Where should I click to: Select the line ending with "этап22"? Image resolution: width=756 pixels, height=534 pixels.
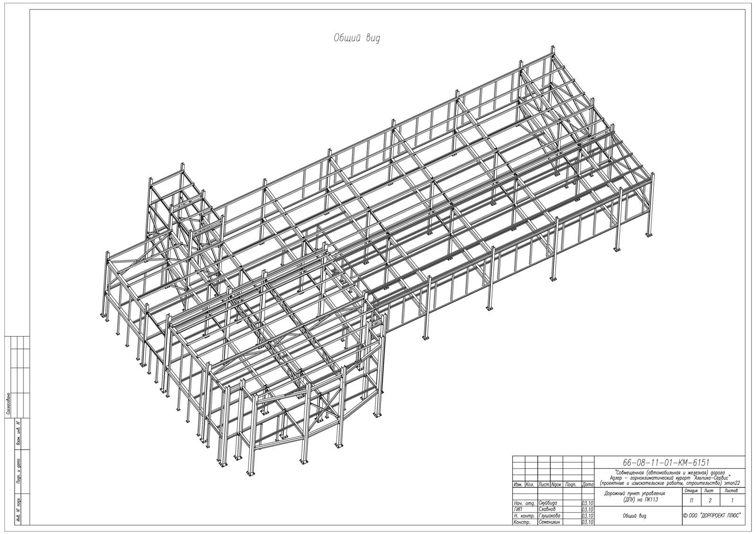pyautogui.click(x=670, y=482)
